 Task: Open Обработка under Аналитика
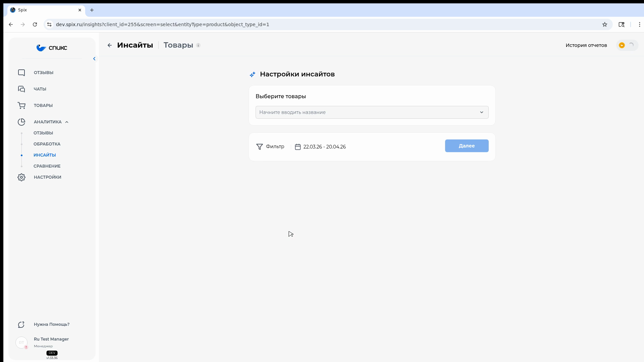point(47,144)
